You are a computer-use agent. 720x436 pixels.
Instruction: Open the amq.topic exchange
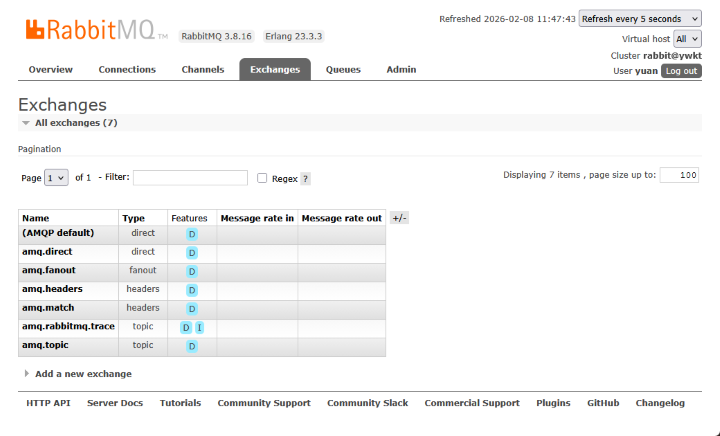click(45, 345)
